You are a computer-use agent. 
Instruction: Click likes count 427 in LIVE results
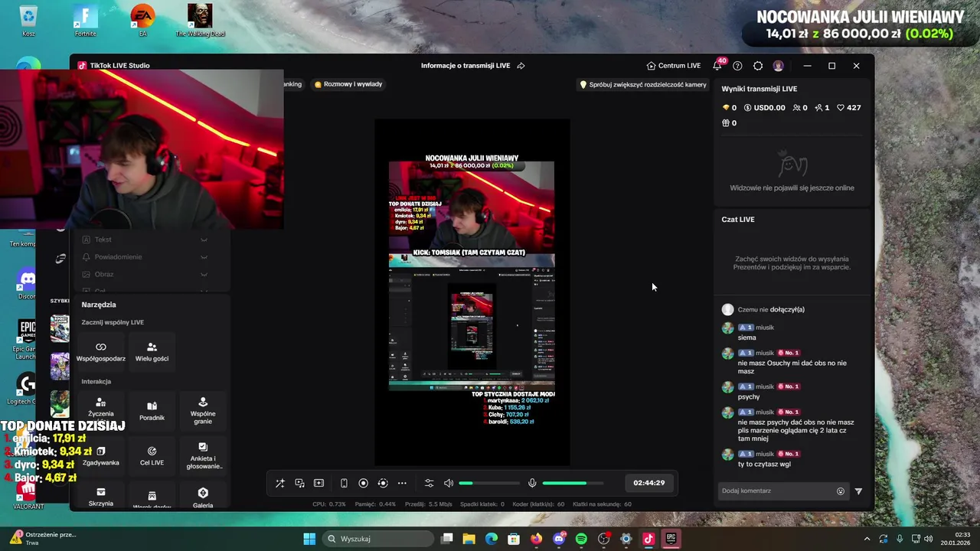(x=848, y=108)
